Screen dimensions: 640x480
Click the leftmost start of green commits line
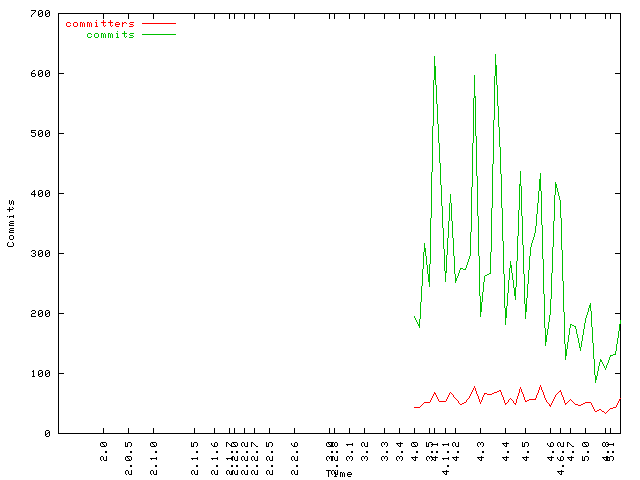click(414, 316)
